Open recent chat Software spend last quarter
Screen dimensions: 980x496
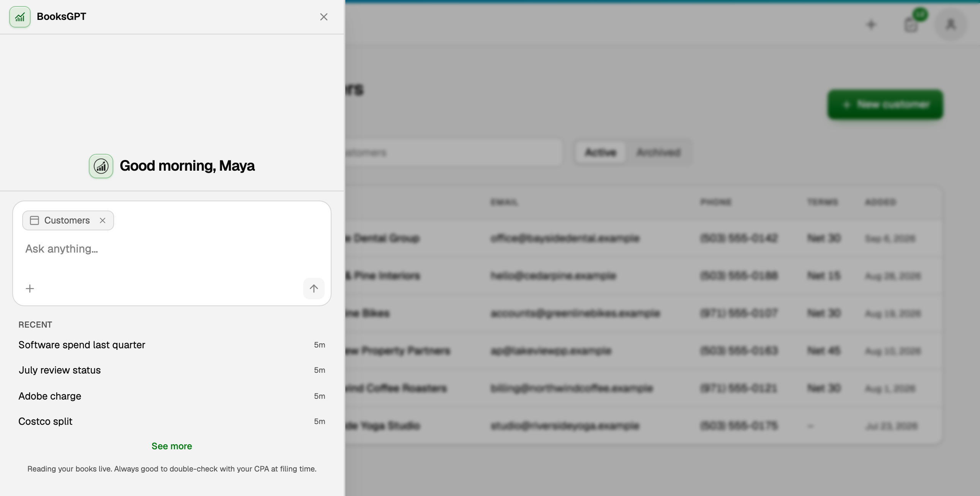(171, 345)
